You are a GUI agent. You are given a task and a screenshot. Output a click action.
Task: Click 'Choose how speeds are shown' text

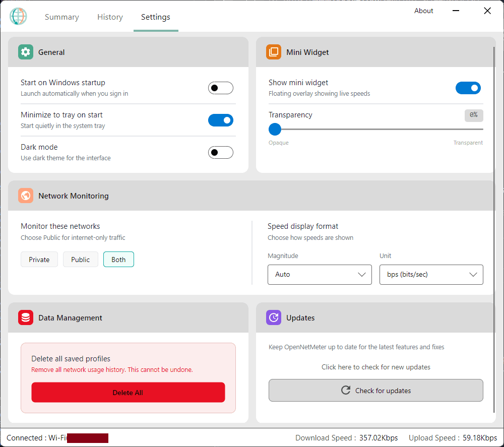click(x=310, y=237)
